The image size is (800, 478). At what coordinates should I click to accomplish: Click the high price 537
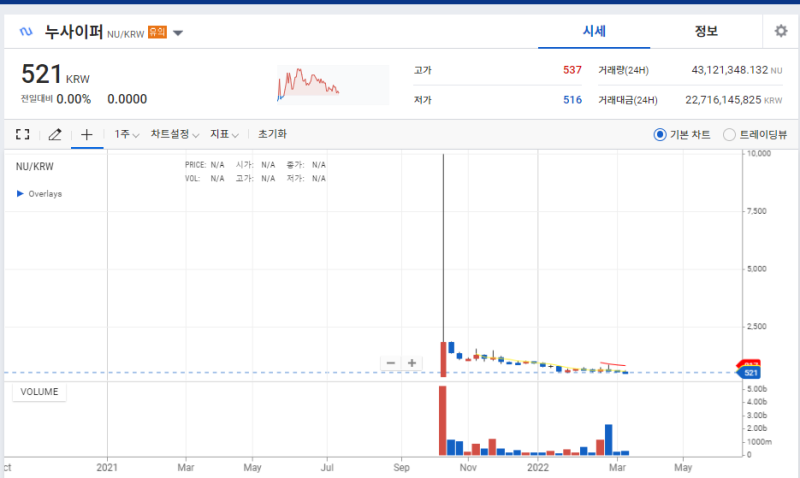[x=572, y=70]
